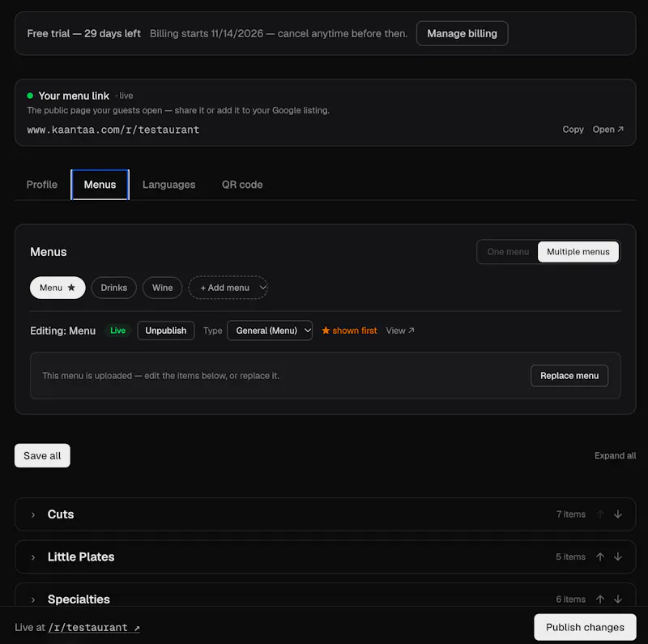Click the www.kaantaa.com/r/testaurant URL text

[113, 130]
